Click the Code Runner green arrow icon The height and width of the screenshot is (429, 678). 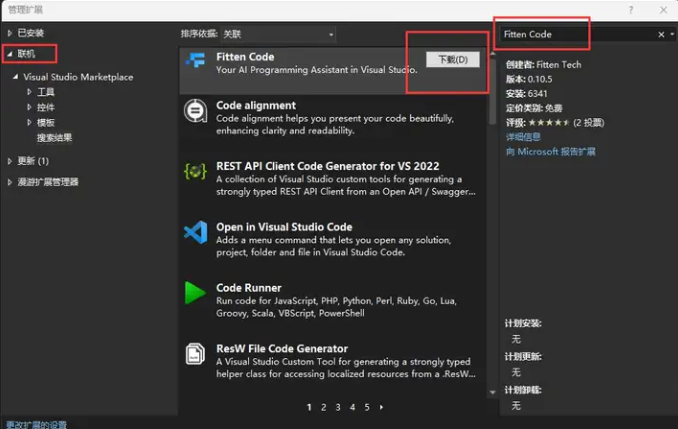pos(196,293)
